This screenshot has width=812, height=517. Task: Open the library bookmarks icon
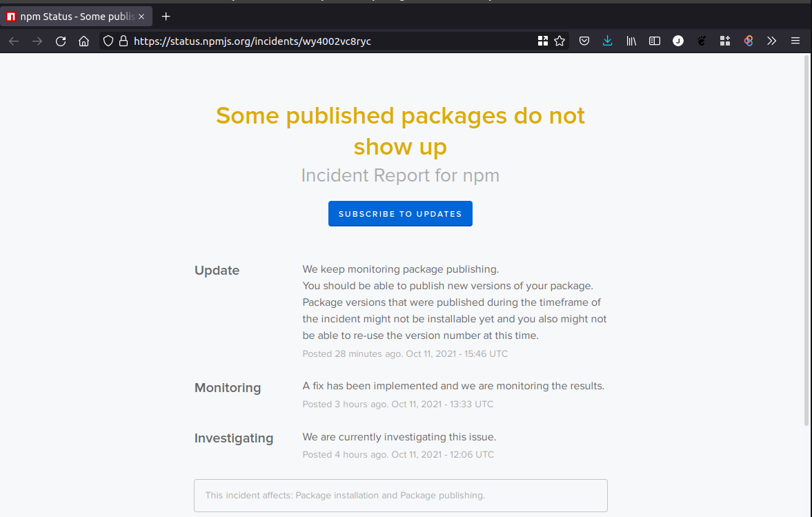click(631, 41)
